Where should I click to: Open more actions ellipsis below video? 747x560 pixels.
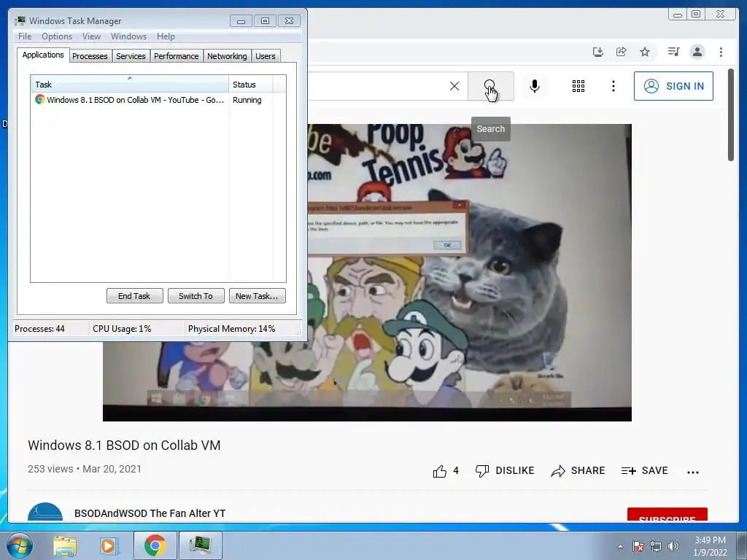(693, 472)
